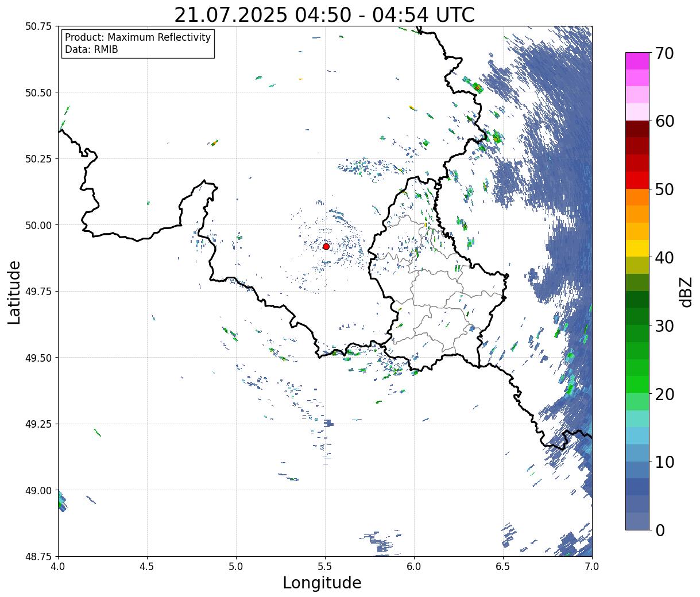
Task: Click the colorbar tick label 30
Action: pos(664,325)
